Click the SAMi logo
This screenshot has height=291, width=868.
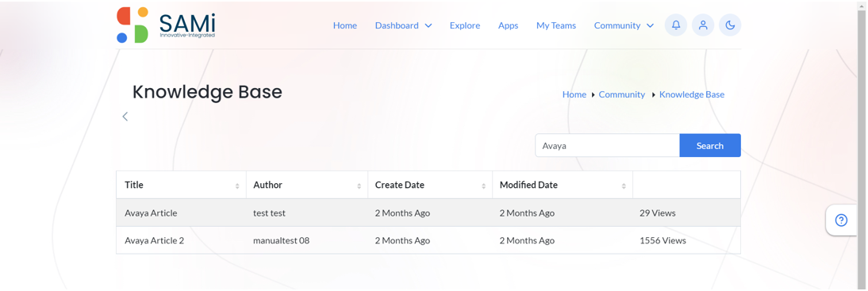click(166, 25)
